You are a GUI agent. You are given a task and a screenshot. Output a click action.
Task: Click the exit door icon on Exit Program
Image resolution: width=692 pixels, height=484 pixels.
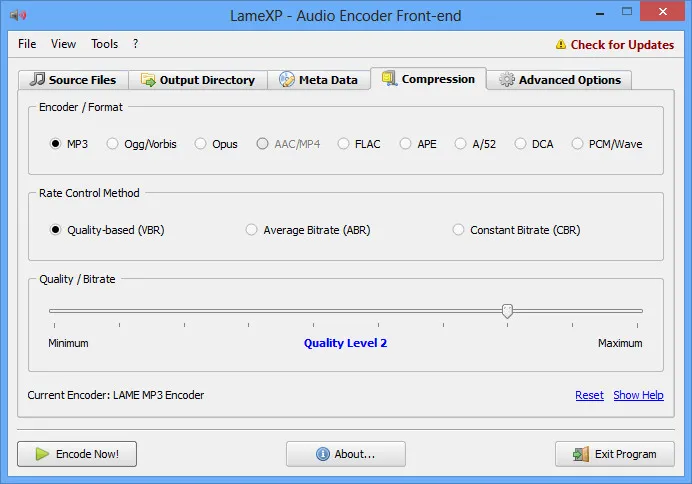[581, 454]
